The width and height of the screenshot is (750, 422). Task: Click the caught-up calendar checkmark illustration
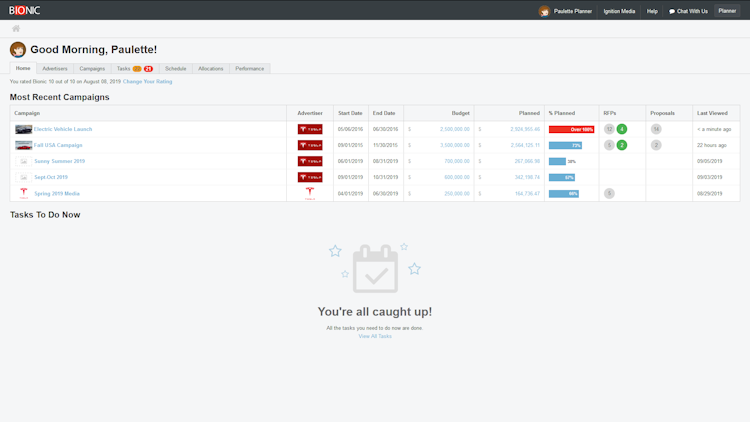coord(375,268)
